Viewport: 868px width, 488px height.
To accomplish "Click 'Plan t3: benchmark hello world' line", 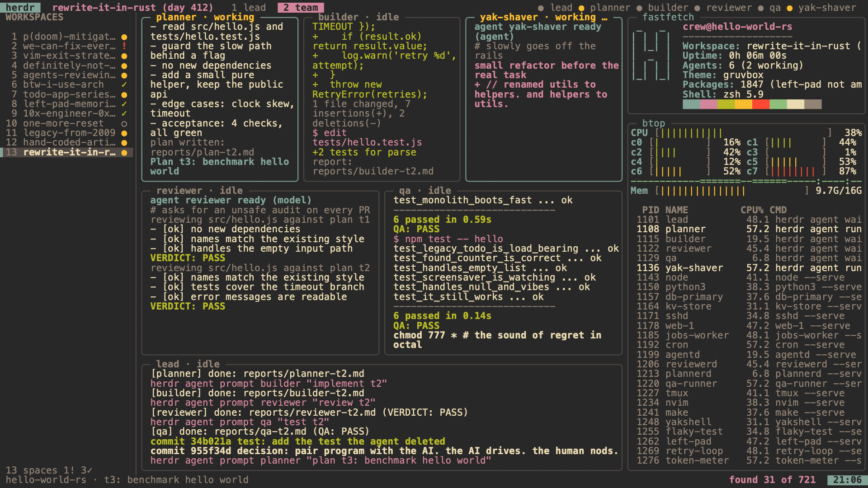I will 220,167.
